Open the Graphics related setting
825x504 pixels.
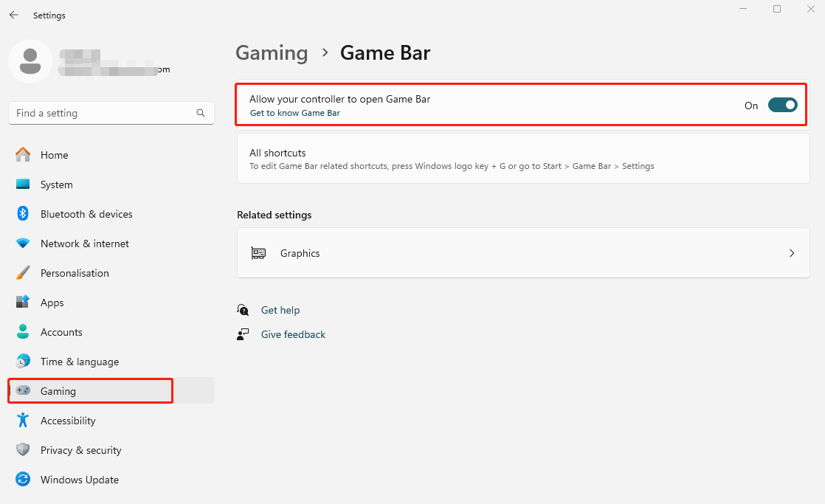point(523,253)
